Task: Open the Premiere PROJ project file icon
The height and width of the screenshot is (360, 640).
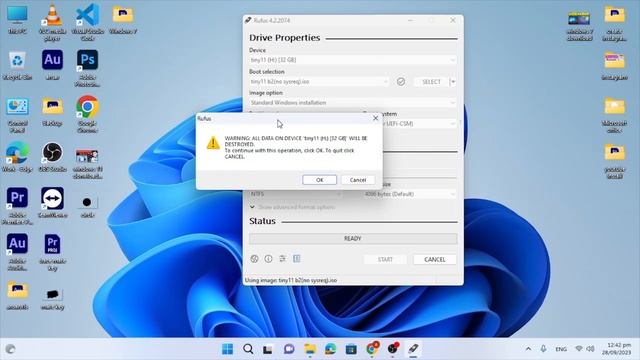Action: (x=52, y=252)
